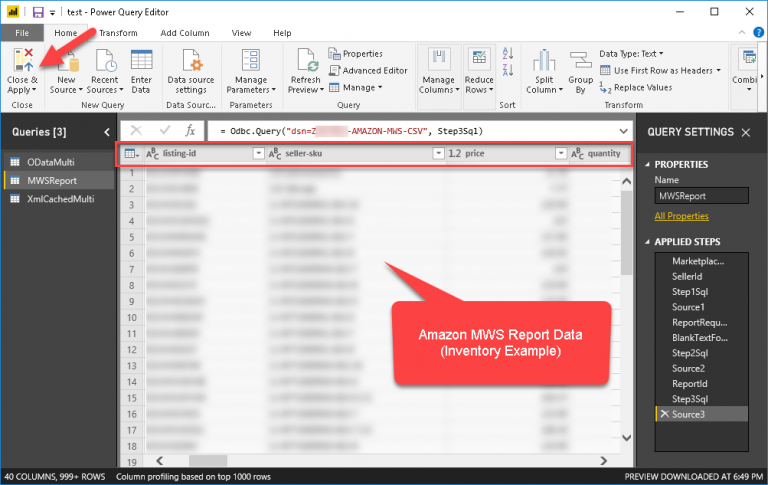Delete the Source3 step via X icon

tap(665, 414)
